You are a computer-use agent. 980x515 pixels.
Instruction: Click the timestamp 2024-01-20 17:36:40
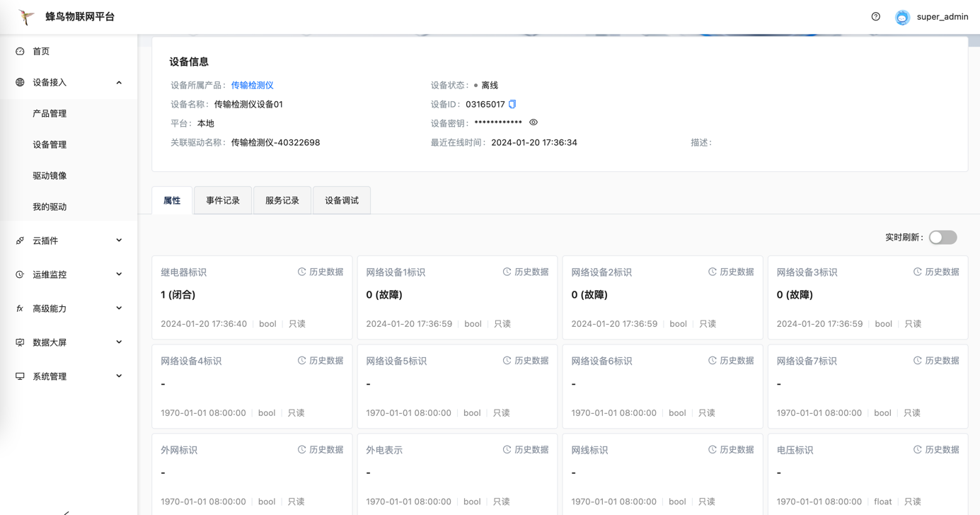[204, 324]
